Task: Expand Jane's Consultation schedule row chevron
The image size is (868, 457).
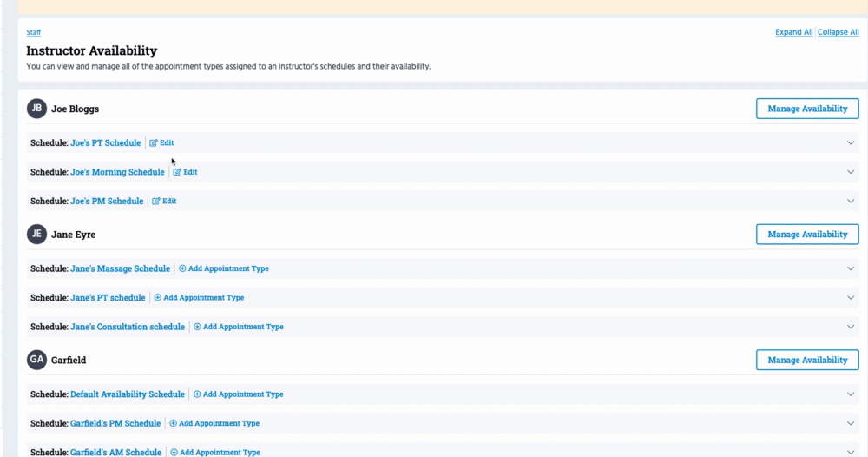Action: click(851, 328)
